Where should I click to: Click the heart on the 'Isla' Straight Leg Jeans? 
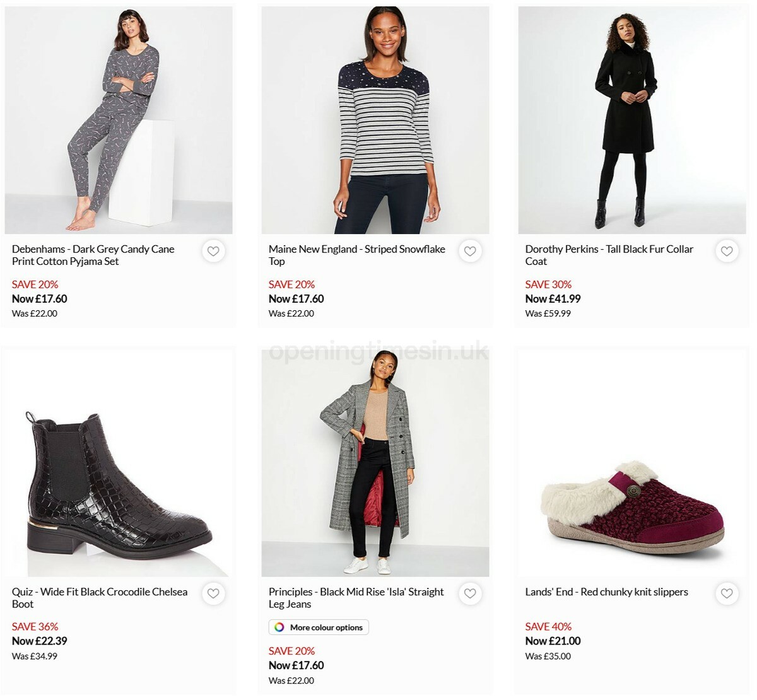click(x=470, y=593)
